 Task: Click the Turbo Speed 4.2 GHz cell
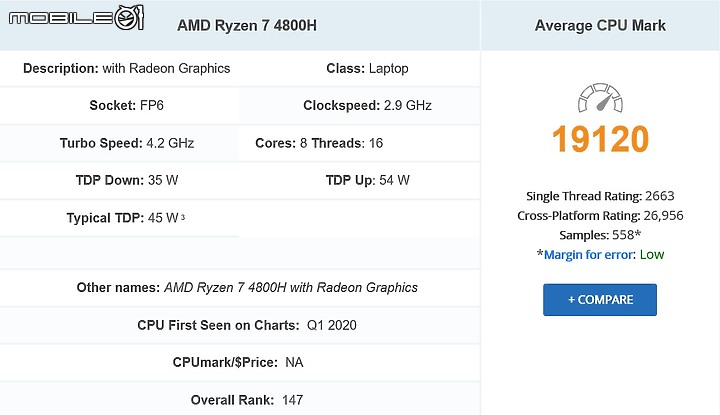coord(119,143)
